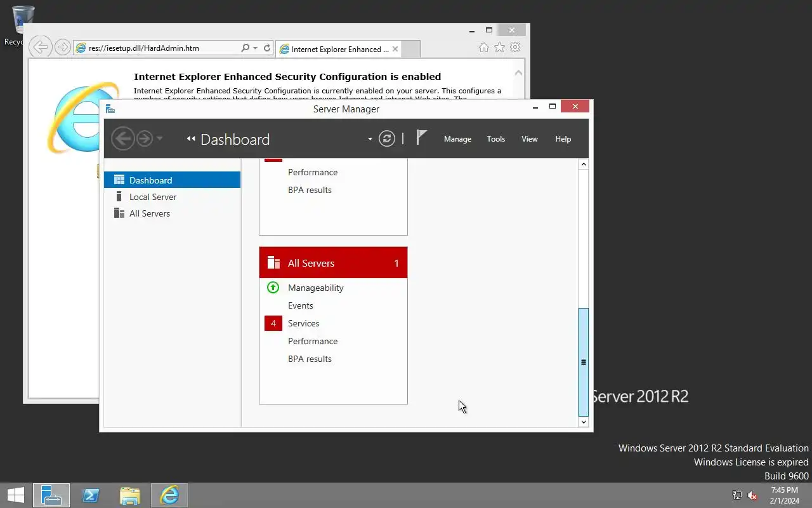This screenshot has width=812, height=508.
Task: Open File Explorer from the taskbar
Action: [129, 495]
